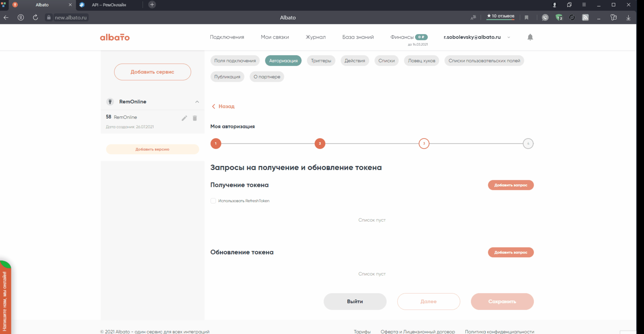The height and width of the screenshot is (334, 644).
Task: Switch to the Ловец хуков tab
Action: [x=421, y=61]
